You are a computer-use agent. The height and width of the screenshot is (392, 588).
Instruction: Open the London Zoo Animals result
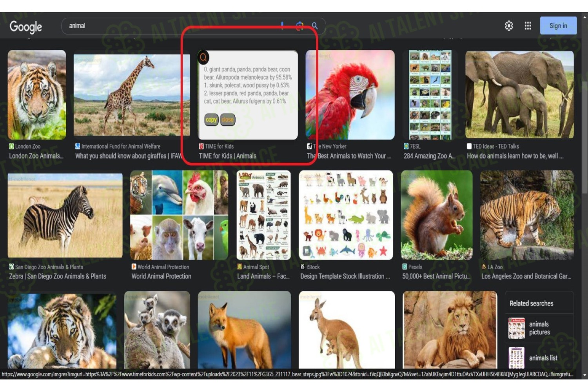36,156
